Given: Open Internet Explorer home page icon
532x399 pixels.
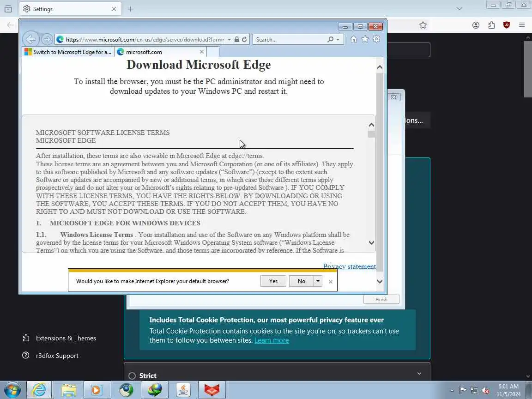Looking at the screenshot, I should click(x=354, y=39).
